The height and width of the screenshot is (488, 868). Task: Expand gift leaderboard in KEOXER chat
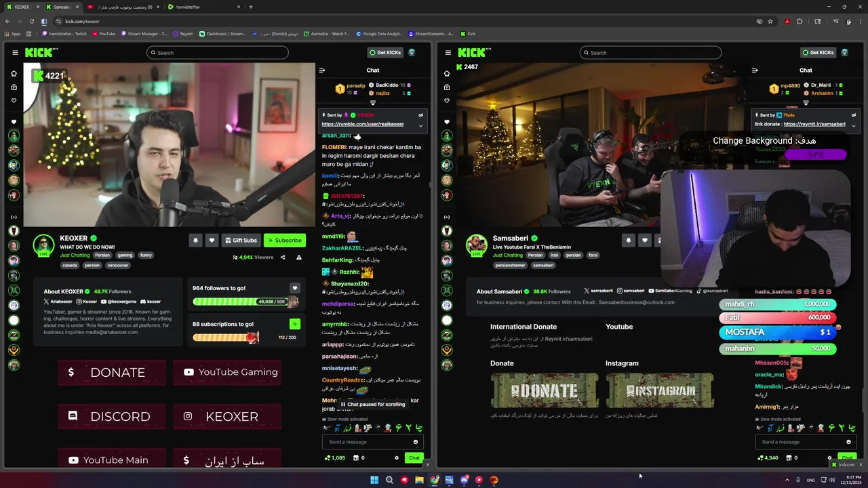pos(372,103)
